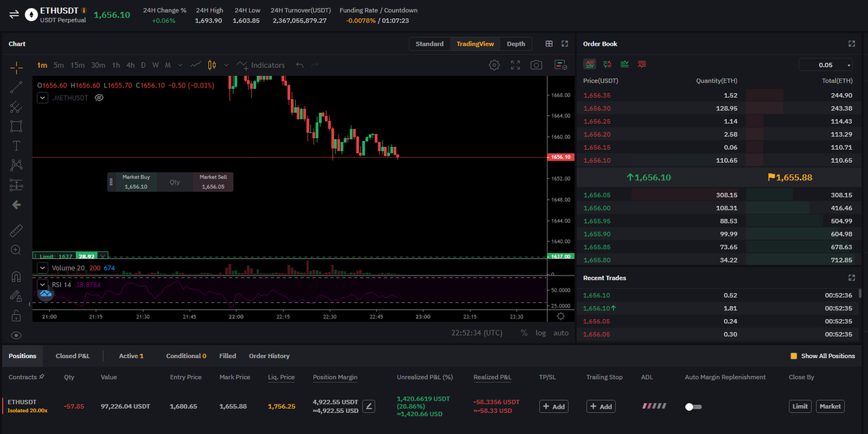Screen dimensions: 868x434
Task: Select the ruler measure tool
Action: click(16, 231)
